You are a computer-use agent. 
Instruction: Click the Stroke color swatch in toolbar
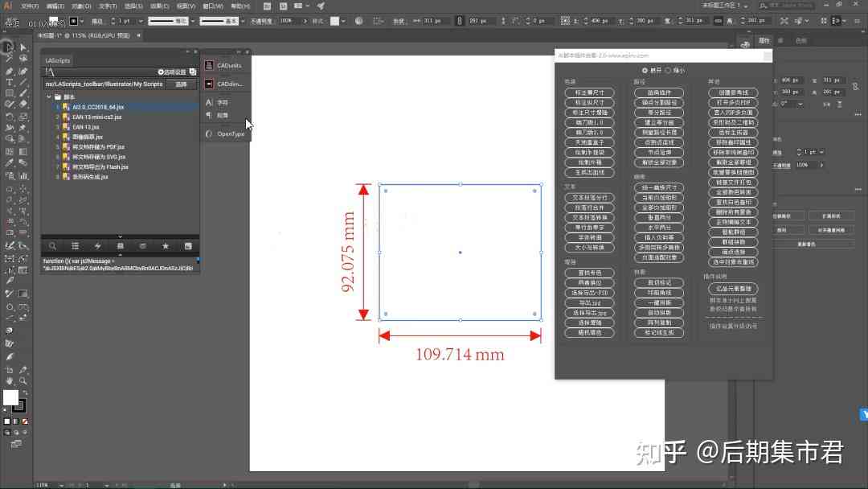20,406
